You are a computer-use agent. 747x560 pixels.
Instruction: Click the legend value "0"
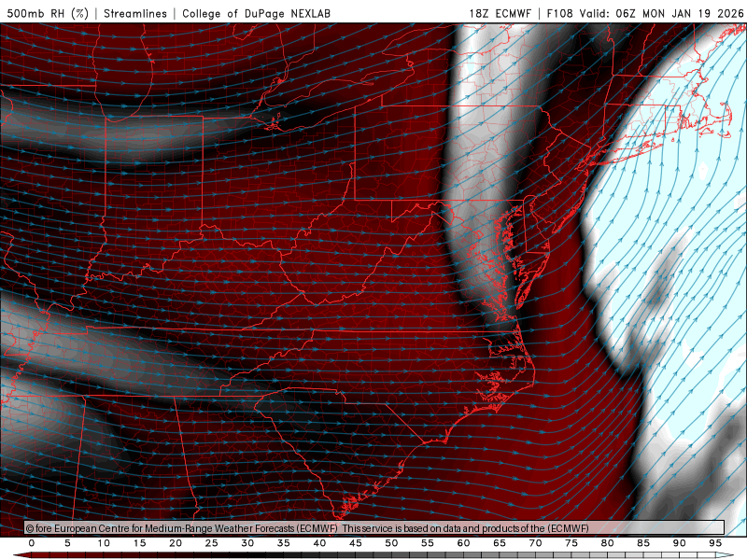[32, 543]
